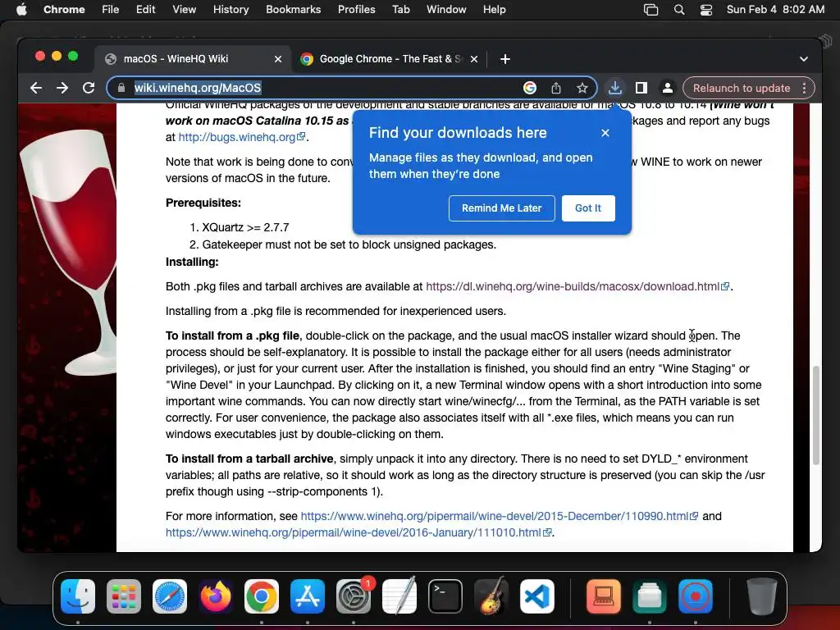Launch GarageBand from the Dock
The width and height of the screenshot is (840, 630).
(491, 596)
